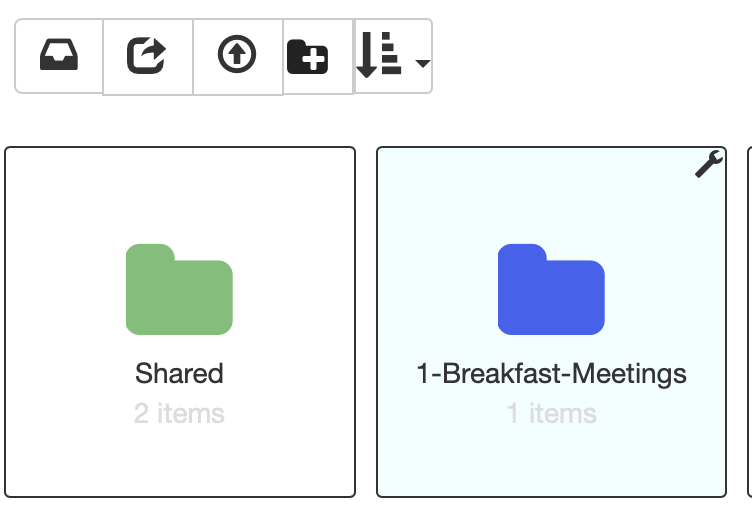The width and height of the screenshot is (752, 518).
Task: Open the 1-Breakfast-Meetings folder name label
Action: pyautogui.click(x=551, y=374)
